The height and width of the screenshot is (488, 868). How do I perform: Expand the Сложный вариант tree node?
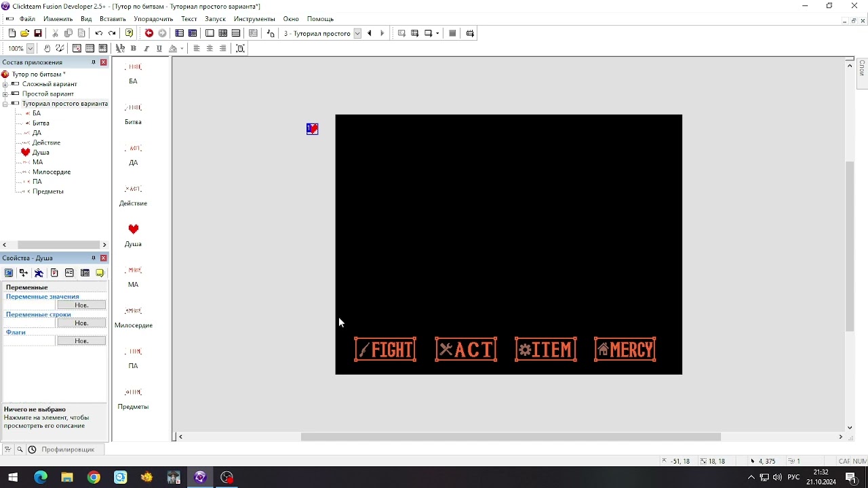coord(5,84)
